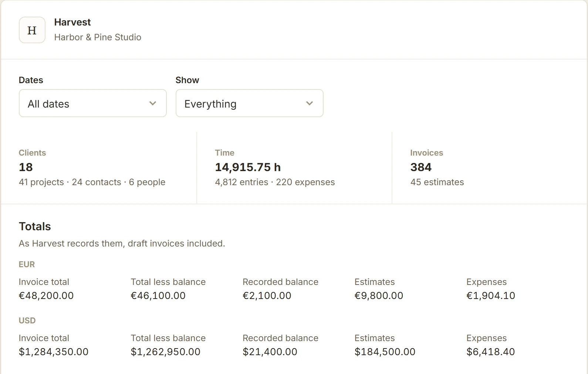Click the EUR currency label
The width and height of the screenshot is (588, 374).
[27, 264]
